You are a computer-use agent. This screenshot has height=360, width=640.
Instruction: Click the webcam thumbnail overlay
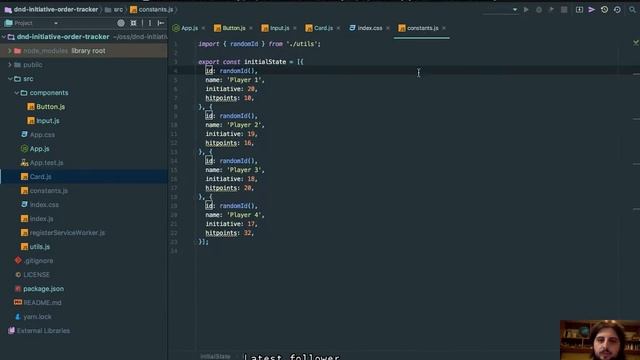coord(600,340)
